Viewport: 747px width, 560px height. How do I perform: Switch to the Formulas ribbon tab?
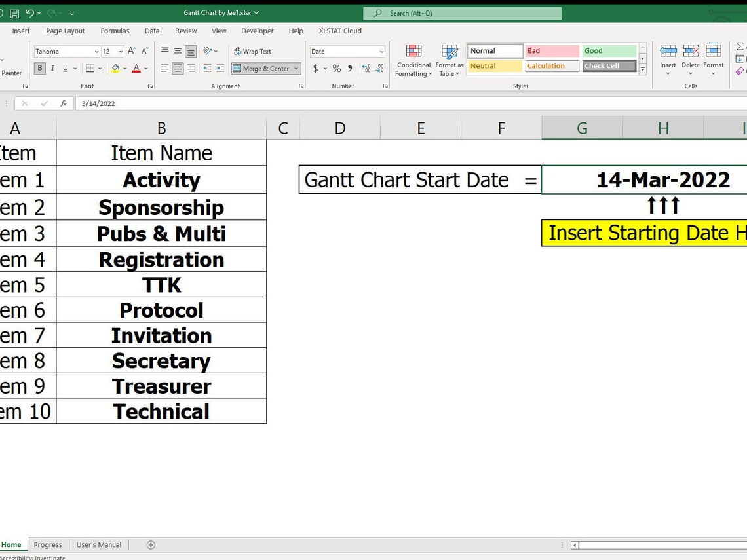pyautogui.click(x=115, y=31)
